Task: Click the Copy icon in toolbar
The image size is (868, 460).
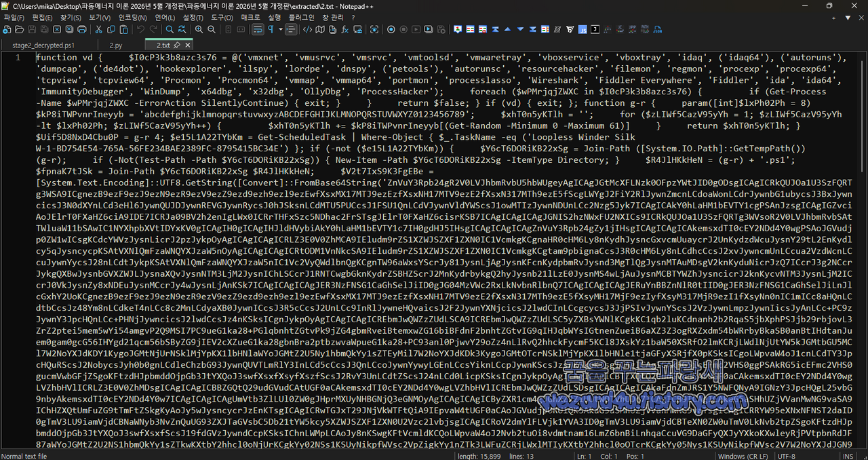Action: [111, 29]
